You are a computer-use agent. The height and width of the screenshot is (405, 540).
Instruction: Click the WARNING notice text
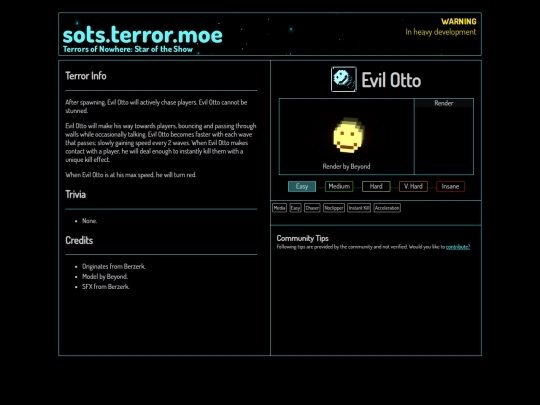(x=459, y=21)
